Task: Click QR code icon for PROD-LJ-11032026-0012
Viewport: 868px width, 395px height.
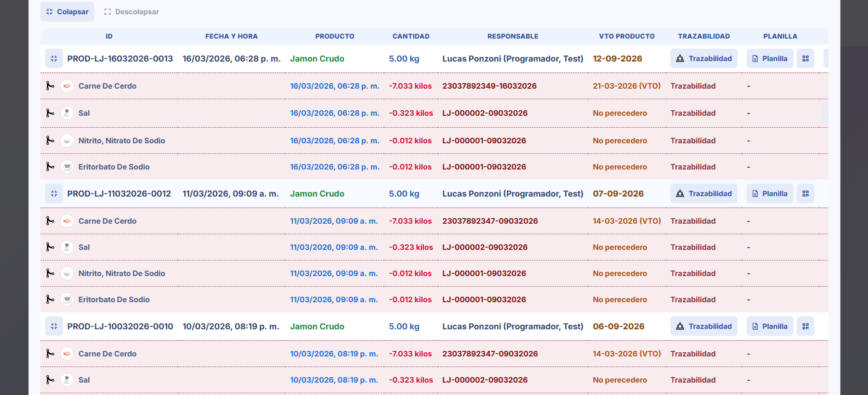Action: [805, 194]
